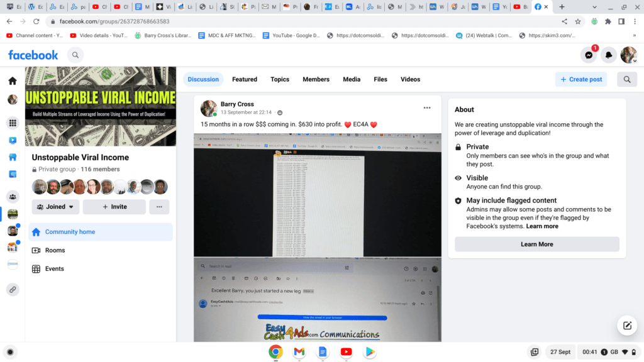Screen dimensions: 644x362
Task: Reload the page
Action: [x=36, y=21]
